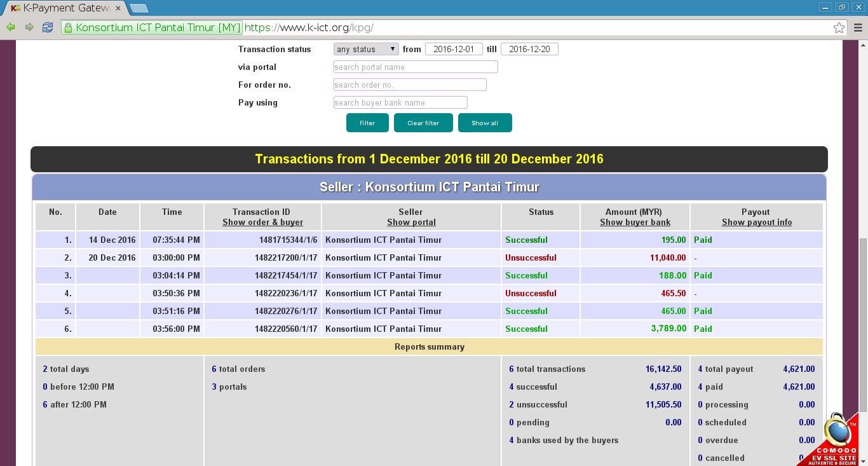Click the Status column header

tap(541, 212)
